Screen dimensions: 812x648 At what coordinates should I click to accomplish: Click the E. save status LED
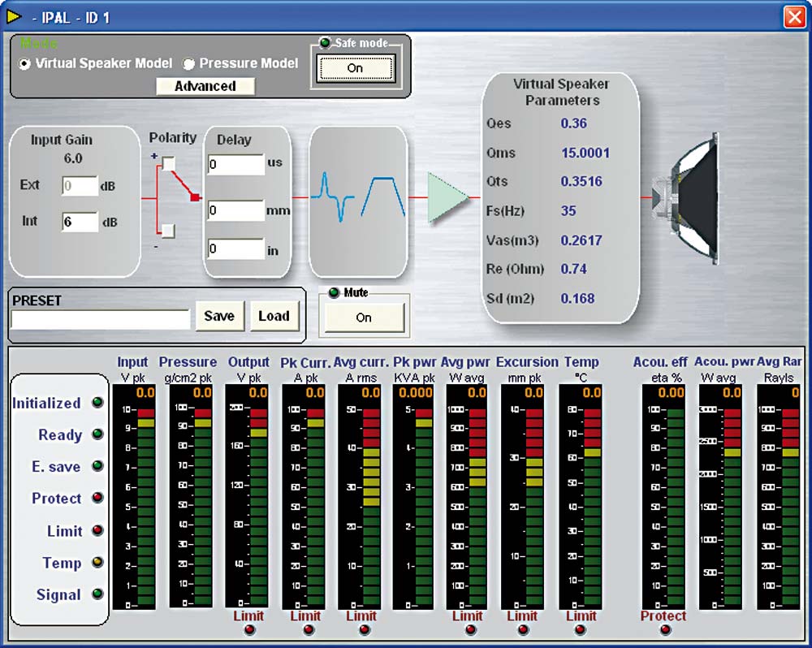(97, 465)
